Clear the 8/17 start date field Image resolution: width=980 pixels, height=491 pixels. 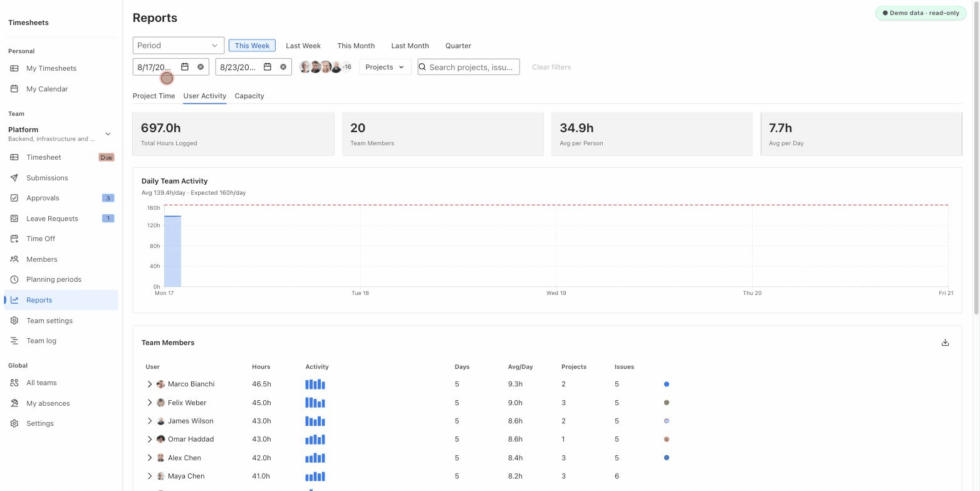coord(201,67)
